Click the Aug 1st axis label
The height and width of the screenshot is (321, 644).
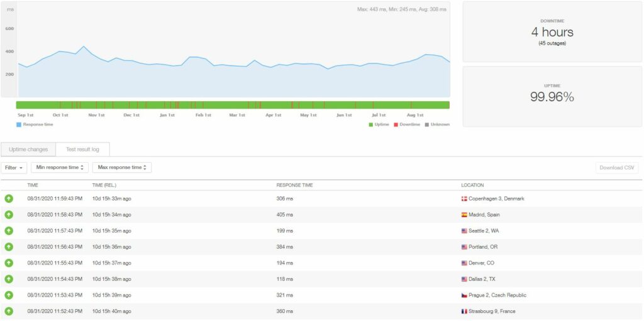click(415, 115)
